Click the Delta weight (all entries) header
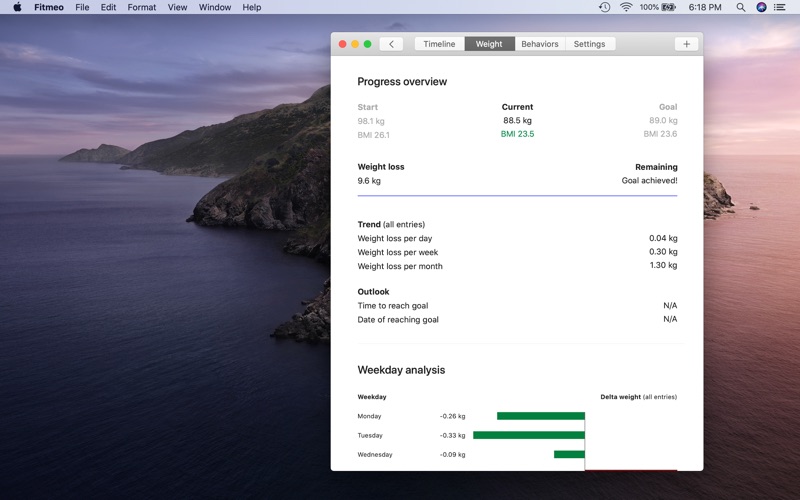 point(638,396)
